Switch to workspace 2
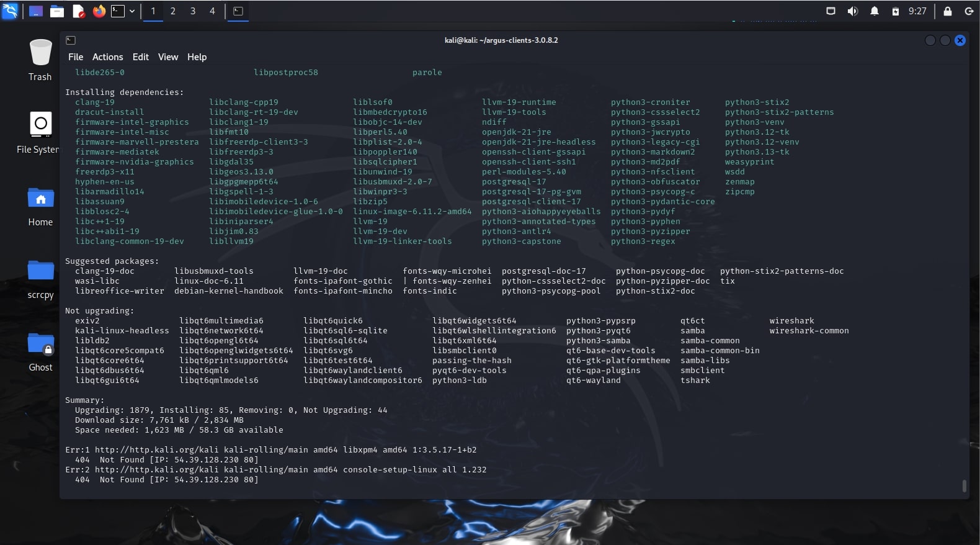Image resolution: width=980 pixels, height=545 pixels. [x=173, y=11]
